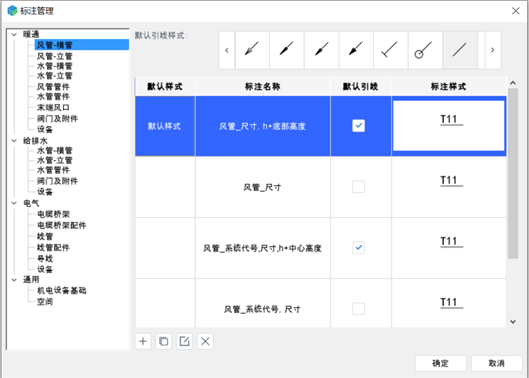
Task: Open T11 style preview in 风管_尺寸 row
Action: pyautogui.click(x=449, y=187)
